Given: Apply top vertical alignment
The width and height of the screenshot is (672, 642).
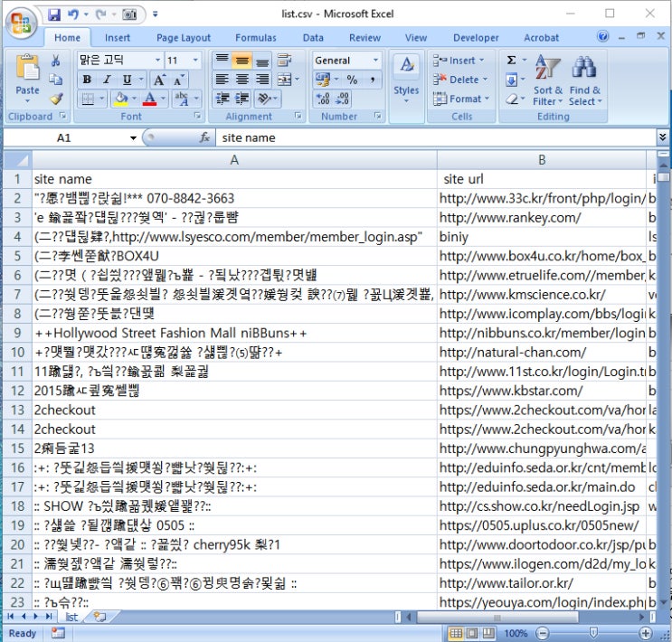Looking at the screenshot, I should 222,61.
